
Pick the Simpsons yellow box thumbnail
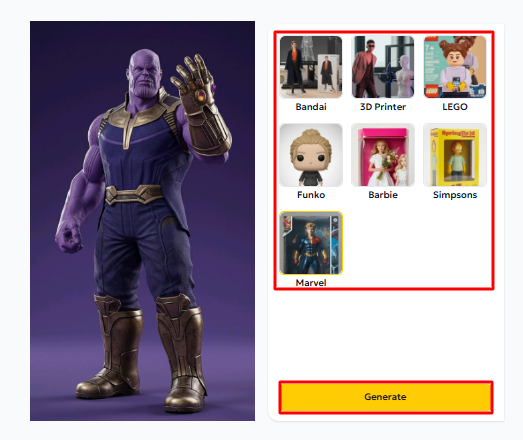455,155
